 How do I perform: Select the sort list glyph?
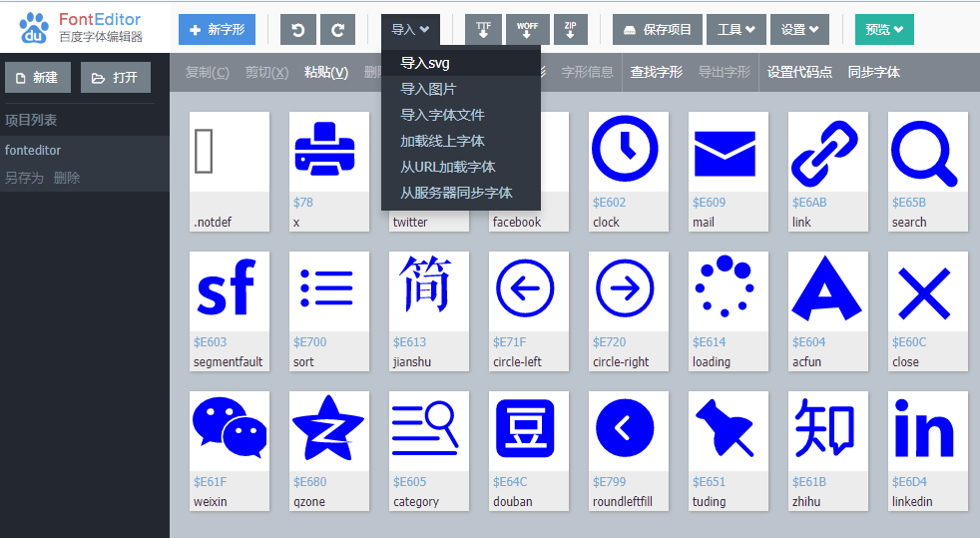tap(328, 311)
